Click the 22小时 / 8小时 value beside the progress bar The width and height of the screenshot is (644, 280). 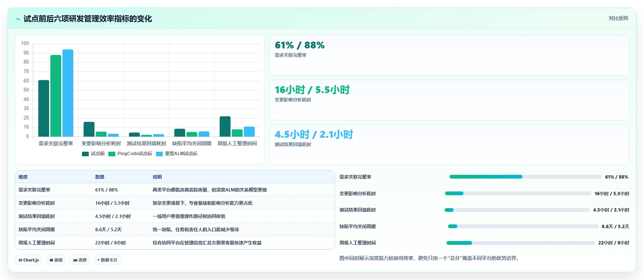614,243
